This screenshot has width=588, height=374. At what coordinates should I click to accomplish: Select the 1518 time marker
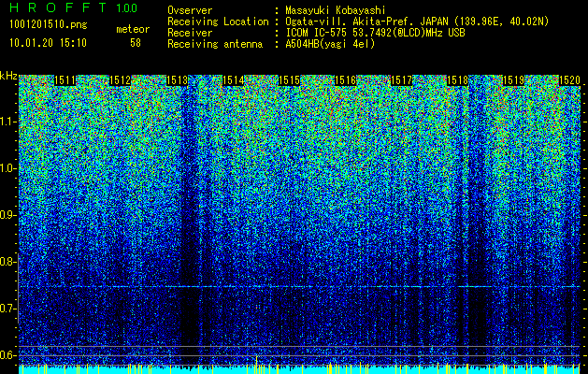tap(458, 80)
